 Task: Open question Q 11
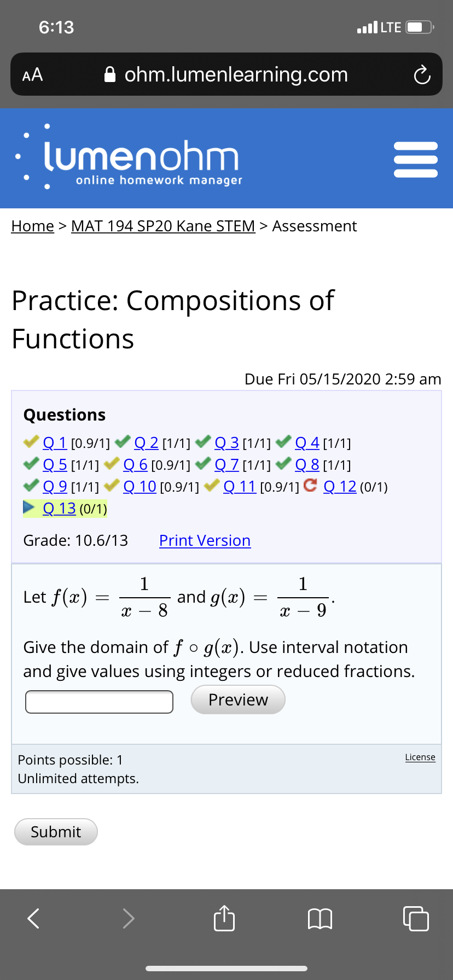pyautogui.click(x=241, y=486)
